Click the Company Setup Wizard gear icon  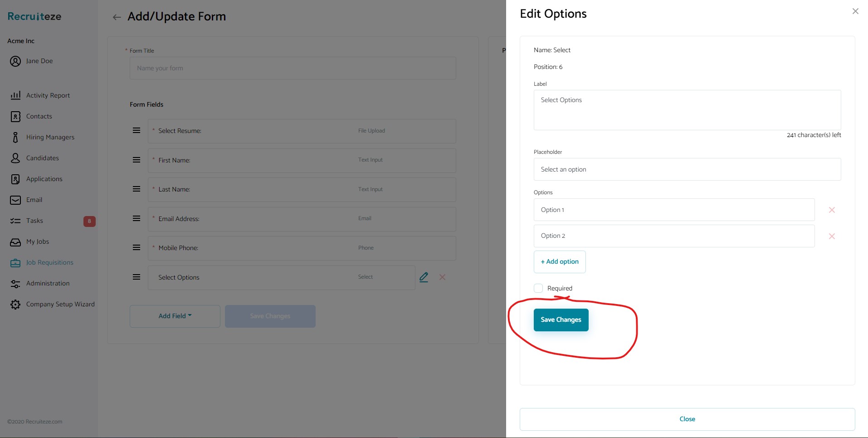point(16,305)
